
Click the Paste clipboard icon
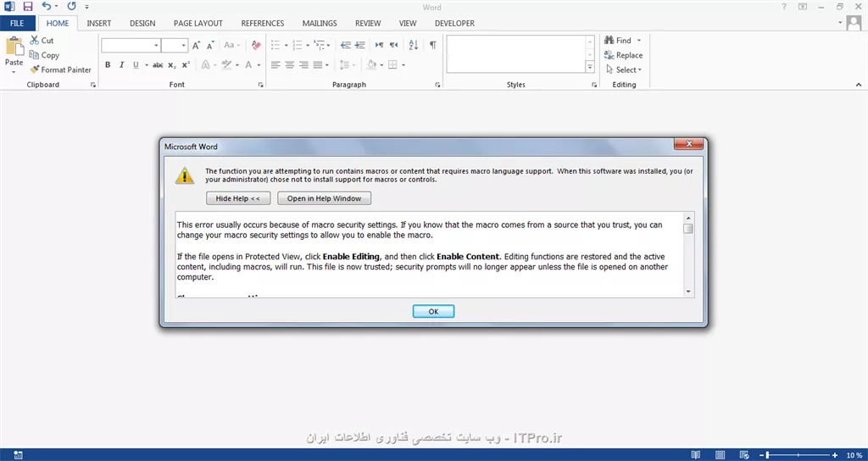tap(14, 46)
